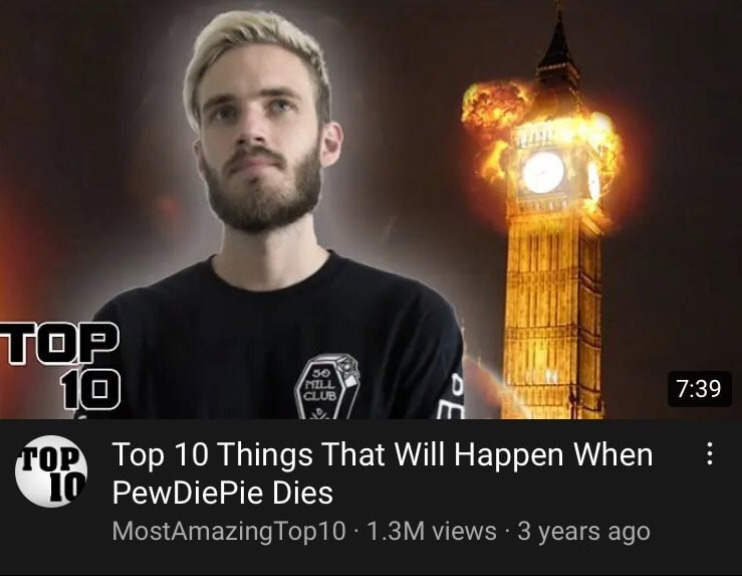The image size is (742, 576).
Task: Click the dark spire atop the clock tower
Action: pyautogui.click(x=558, y=47)
